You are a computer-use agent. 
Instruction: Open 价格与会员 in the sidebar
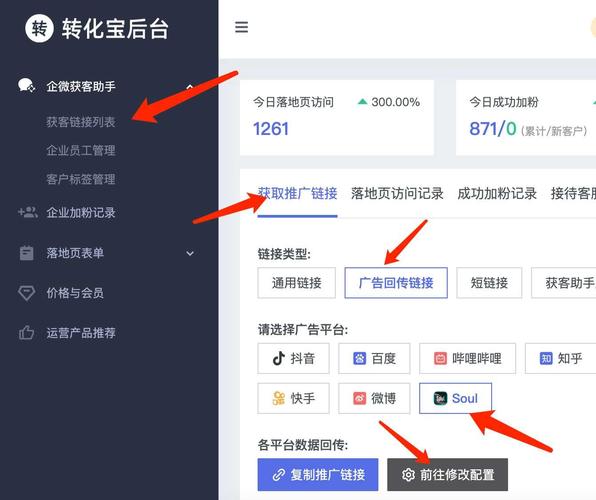(x=75, y=293)
